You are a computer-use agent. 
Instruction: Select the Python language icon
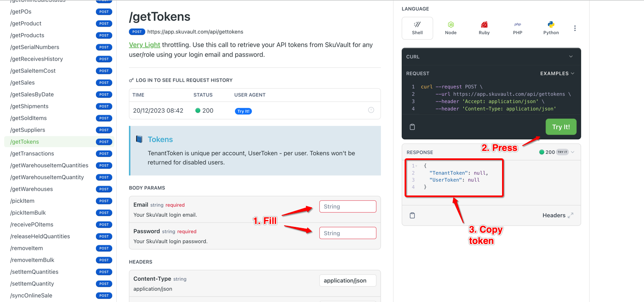[551, 25]
